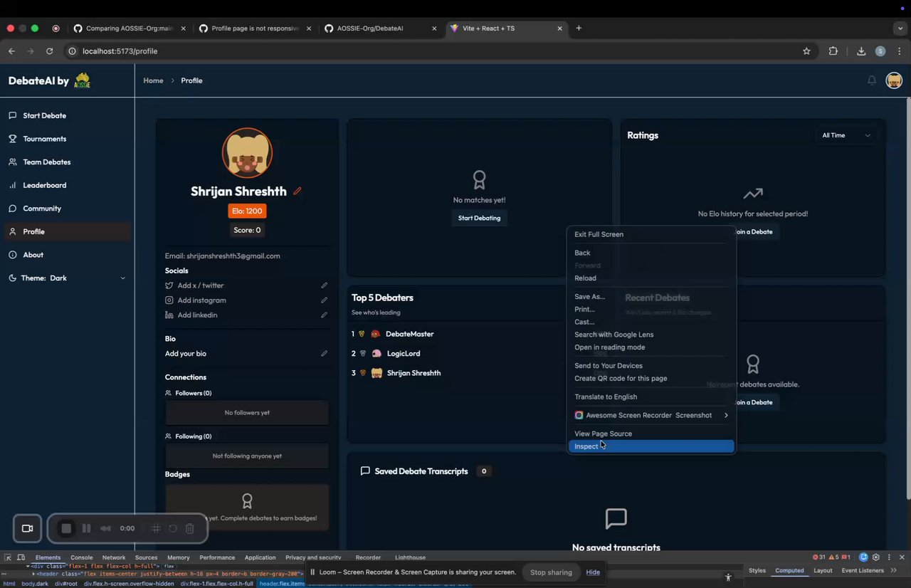Click LogicLord in Top 5 Debaters list

pyautogui.click(x=404, y=354)
